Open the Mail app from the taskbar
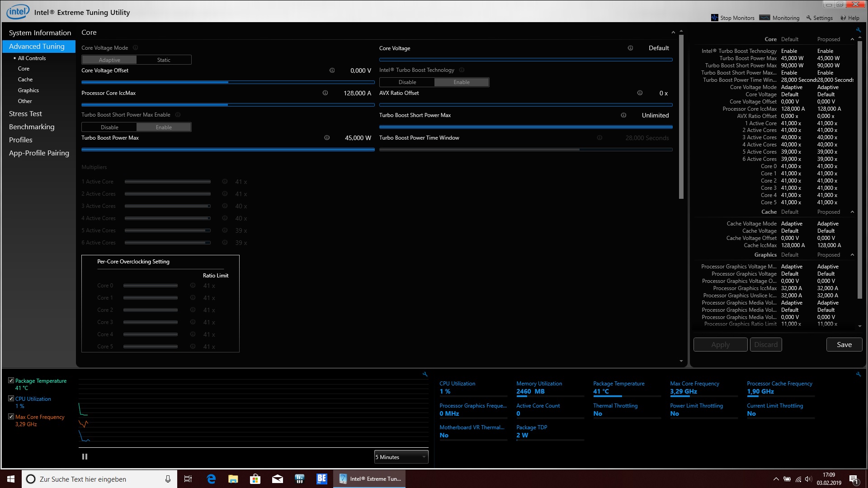Screen dimensions: 868x488 [278, 479]
